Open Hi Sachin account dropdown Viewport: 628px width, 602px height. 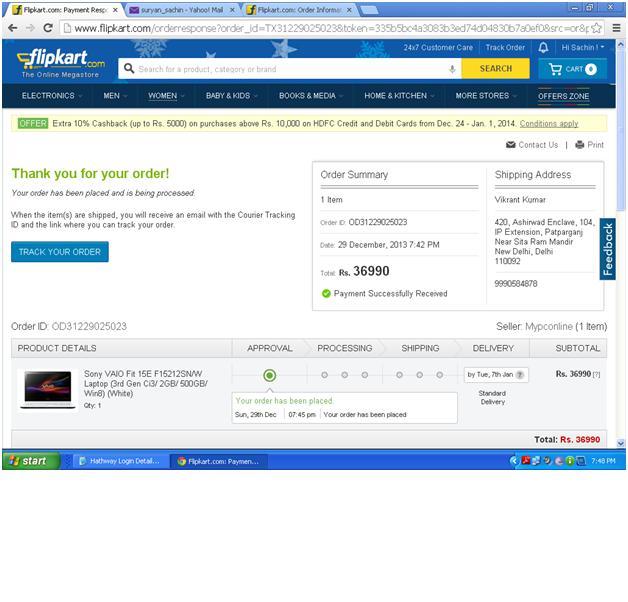coord(583,48)
